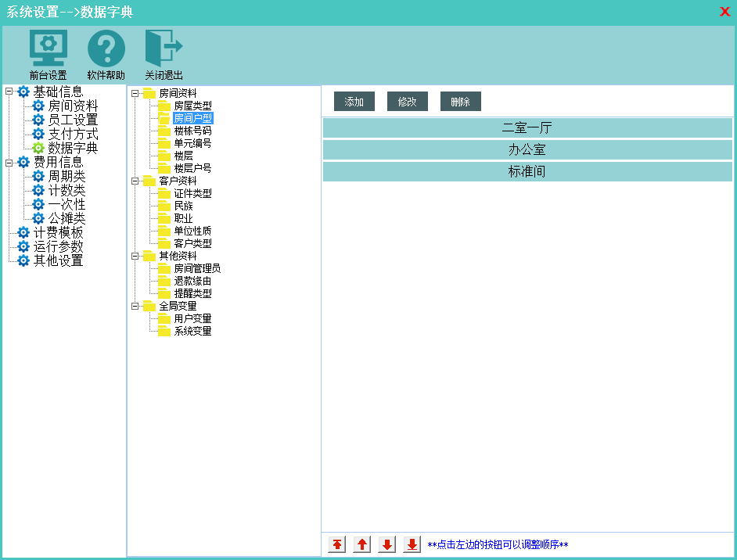Collapse the 客户资料 folder node
Screen dimensions: 737x560
click(x=135, y=181)
